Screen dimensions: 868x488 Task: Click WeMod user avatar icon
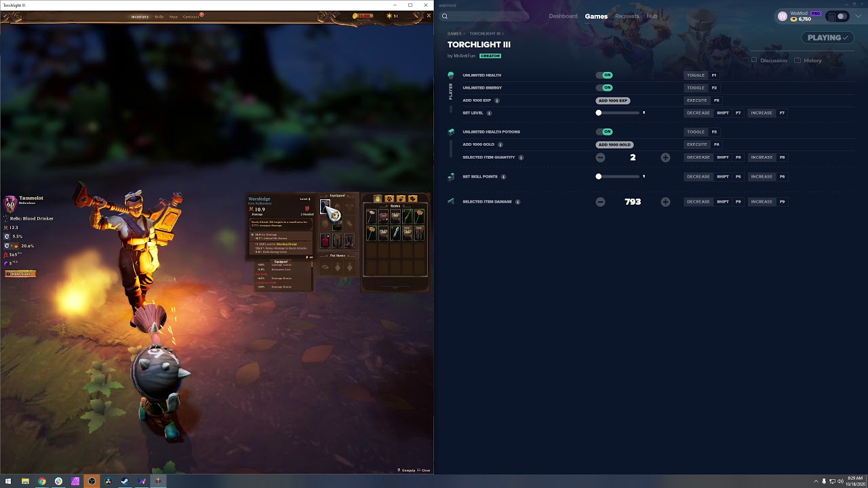tap(783, 16)
